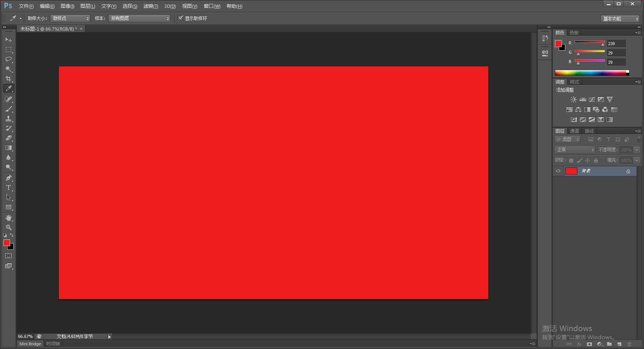Open the 图像 menu

click(x=67, y=6)
